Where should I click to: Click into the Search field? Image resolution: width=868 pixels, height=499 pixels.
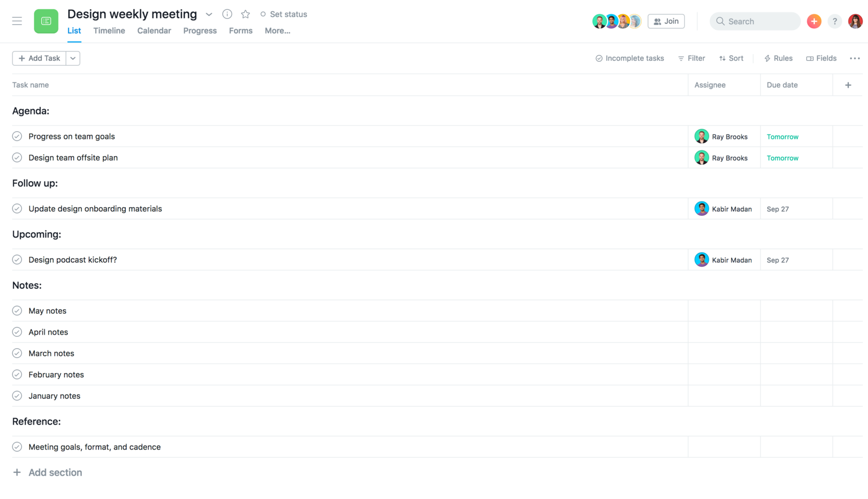click(x=755, y=21)
